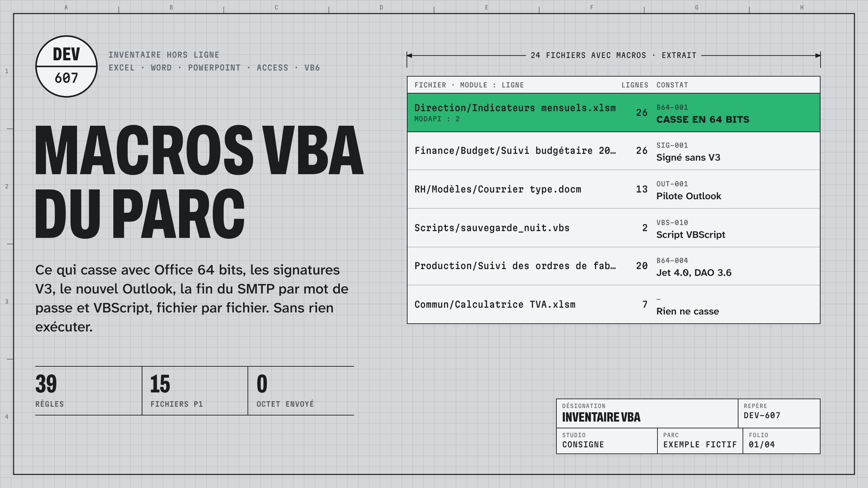This screenshot has height=488, width=868.
Task: Click the 'RH/Modèles/Courrier type.docm' file name
Action: (498, 189)
